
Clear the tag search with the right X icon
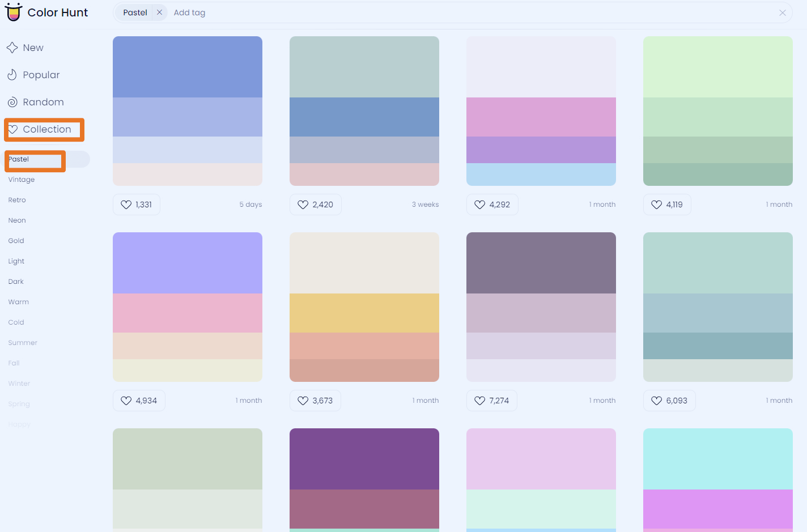point(783,12)
